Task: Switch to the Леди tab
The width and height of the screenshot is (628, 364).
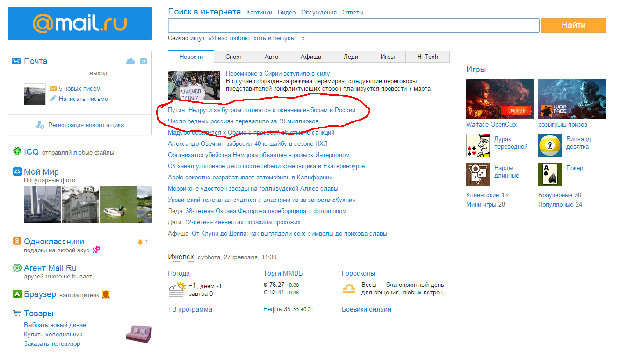Action: (x=351, y=57)
